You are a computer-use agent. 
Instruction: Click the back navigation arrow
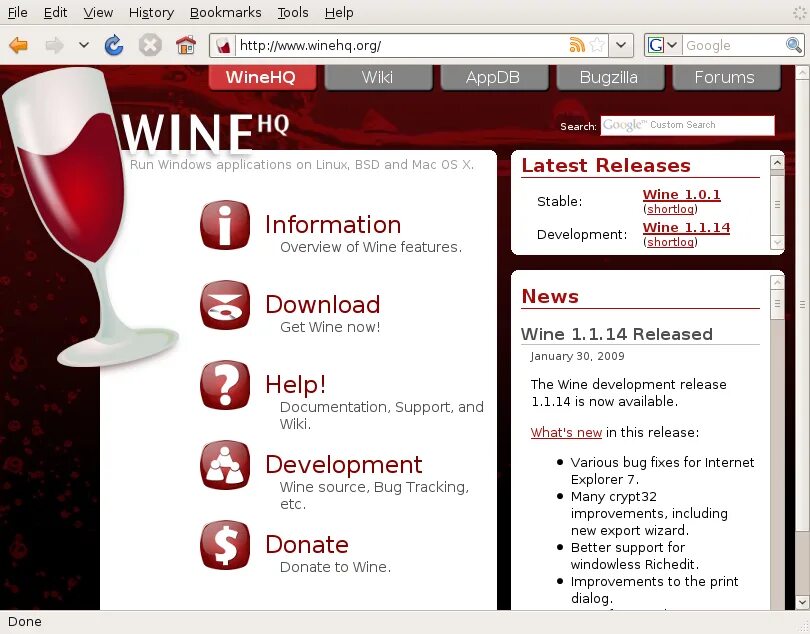point(20,45)
